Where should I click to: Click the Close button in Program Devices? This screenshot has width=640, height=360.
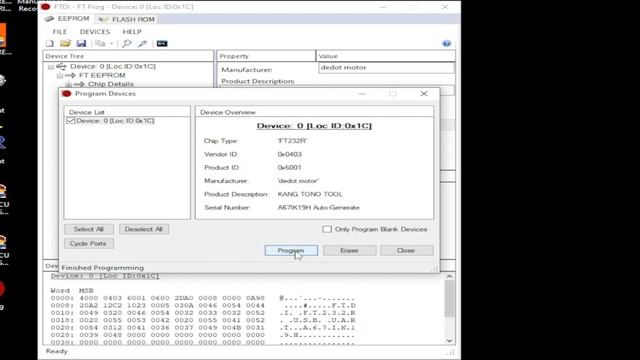pyautogui.click(x=406, y=250)
